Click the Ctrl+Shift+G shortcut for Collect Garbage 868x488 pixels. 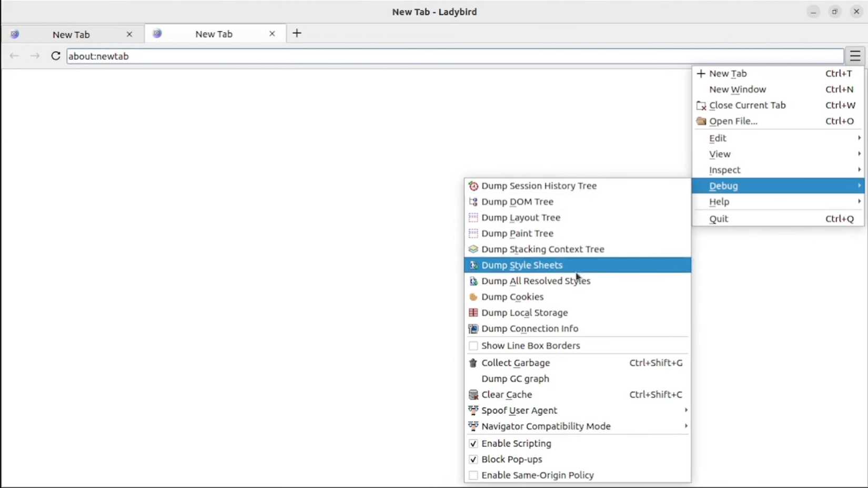click(x=656, y=363)
